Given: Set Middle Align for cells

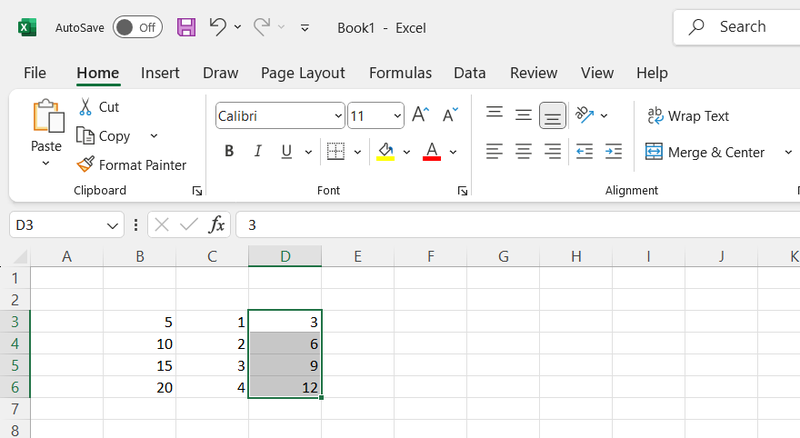Looking at the screenshot, I should [x=523, y=115].
